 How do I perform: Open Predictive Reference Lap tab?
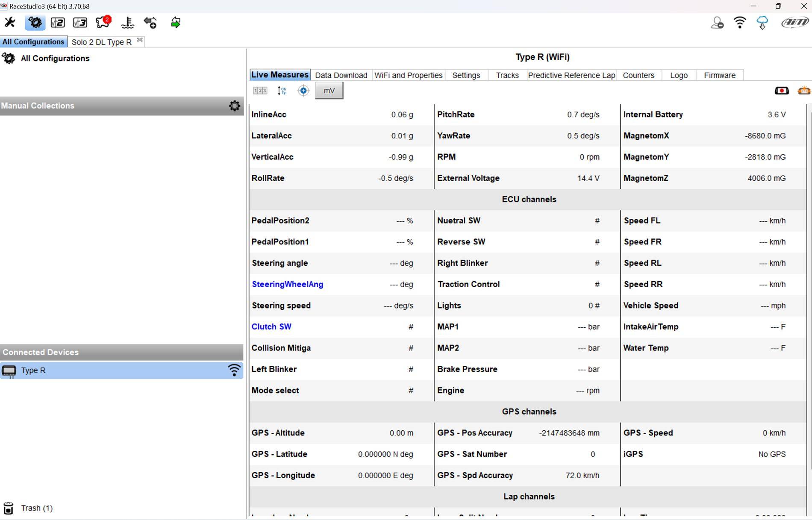tap(572, 75)
